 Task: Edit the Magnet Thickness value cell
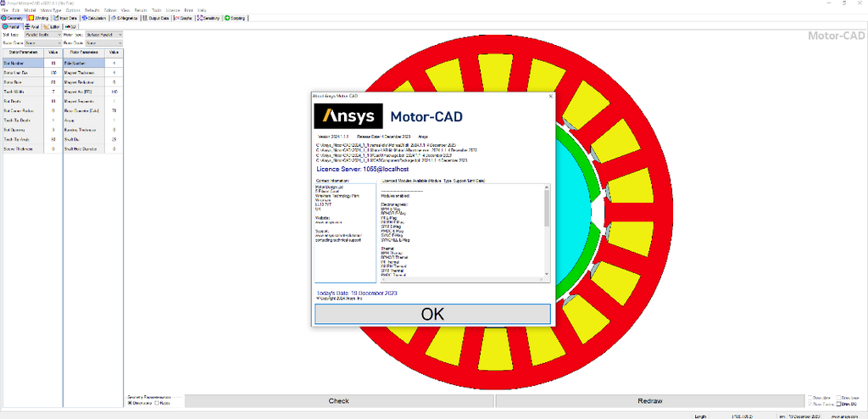coord(114,73)
